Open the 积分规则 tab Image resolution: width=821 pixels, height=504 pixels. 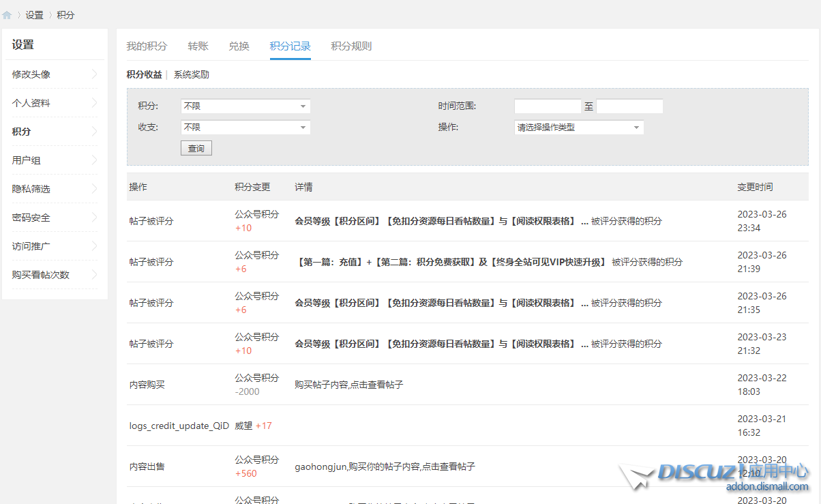click(x=351, y=46)
